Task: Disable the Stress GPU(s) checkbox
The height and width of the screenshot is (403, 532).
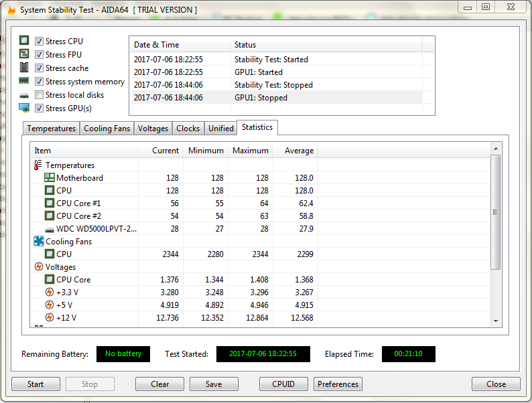Action: 39,108
